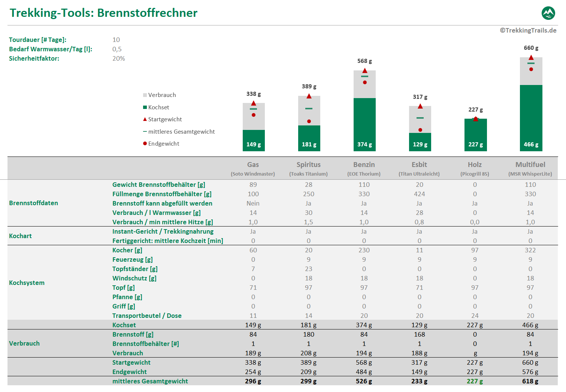Edit the Sicherheitsfaktor cell with 20%

(x=118, y=58)
